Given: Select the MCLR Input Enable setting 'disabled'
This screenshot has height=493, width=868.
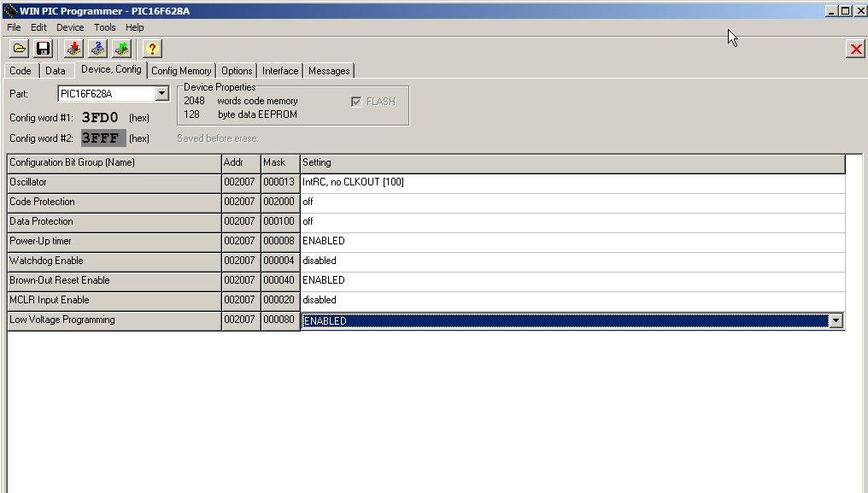Looking at the screenshot, I should 572,300.
